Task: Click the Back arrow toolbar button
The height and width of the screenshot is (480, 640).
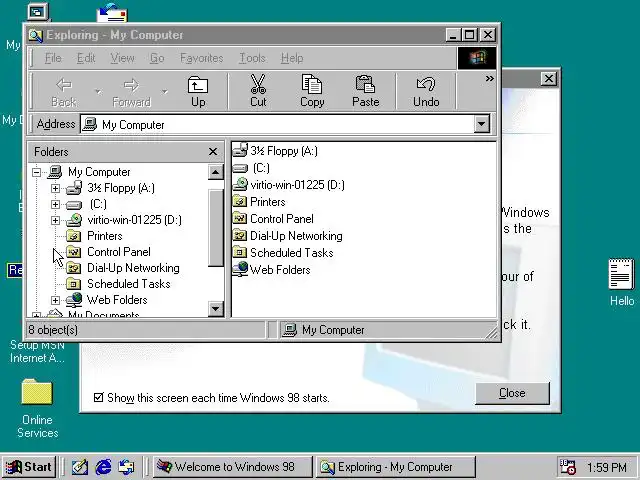Action: [64, 91]
